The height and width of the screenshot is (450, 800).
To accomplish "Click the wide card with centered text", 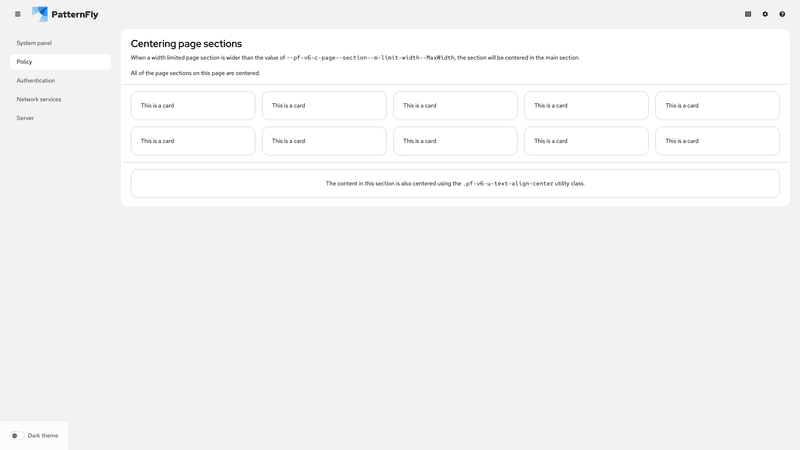I will click(455, 183).
